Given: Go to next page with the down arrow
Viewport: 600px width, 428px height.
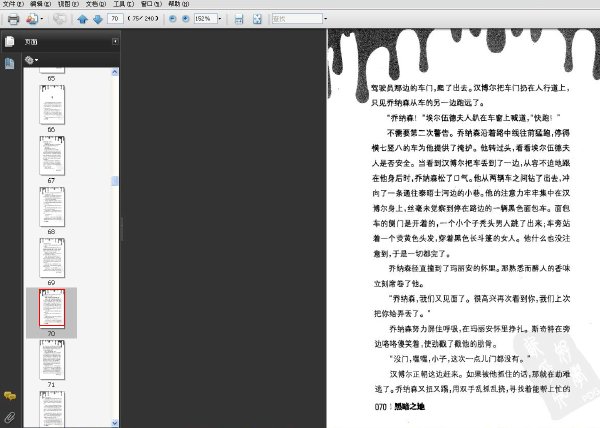Looking at the screenshot, I should [98, 19].
